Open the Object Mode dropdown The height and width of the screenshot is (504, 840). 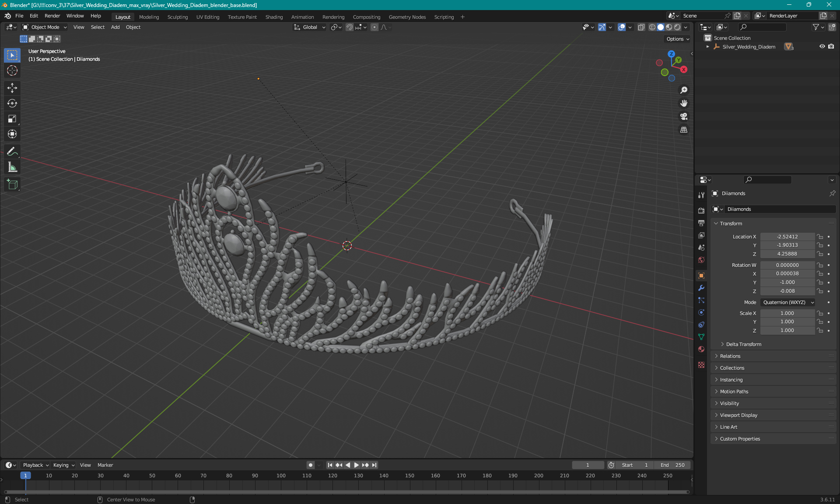(x=45, y=27)
